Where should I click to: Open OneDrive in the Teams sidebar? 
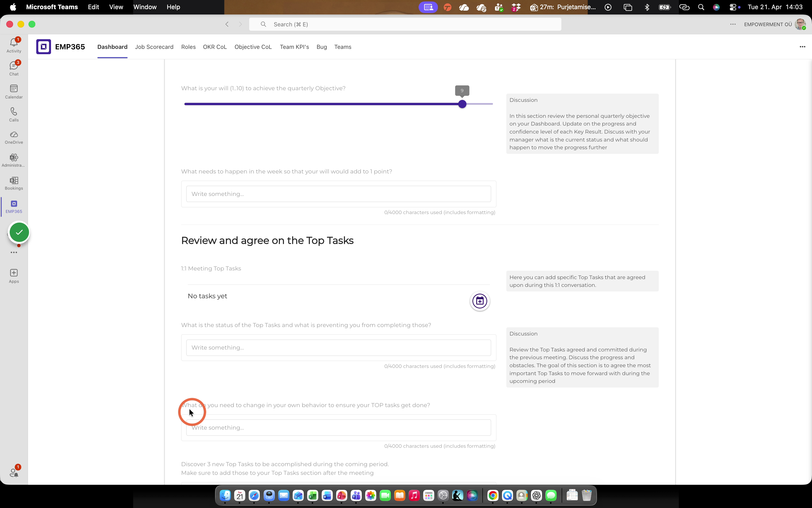pyautogui.click(x=14, y=138)
